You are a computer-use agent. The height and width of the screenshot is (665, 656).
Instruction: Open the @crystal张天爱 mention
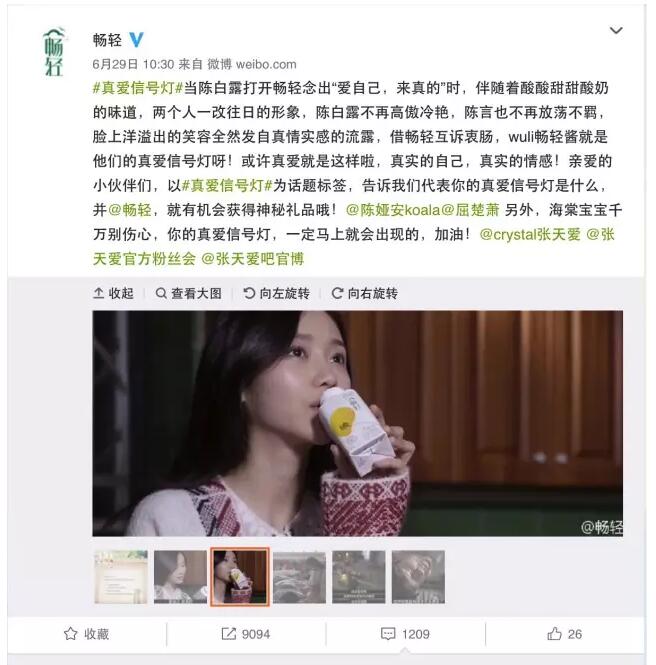coord(530,234)
